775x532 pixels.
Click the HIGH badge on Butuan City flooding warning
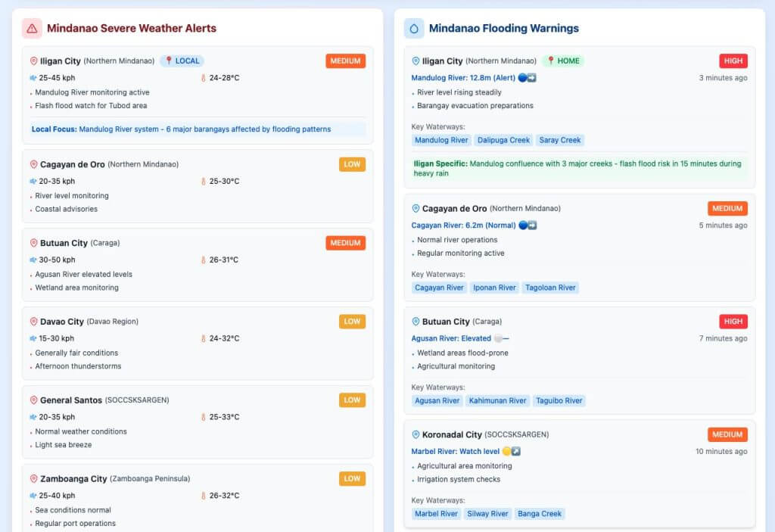(733, 321)
